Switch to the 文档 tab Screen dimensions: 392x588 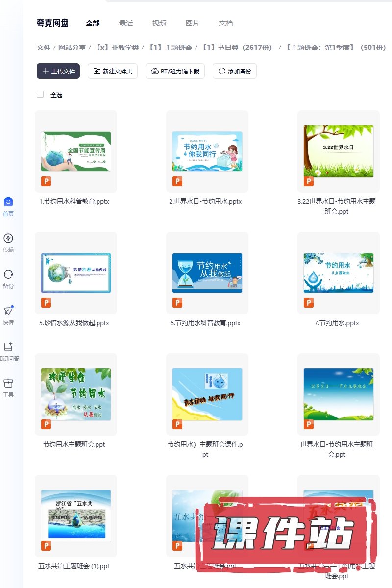pos(226,23)
